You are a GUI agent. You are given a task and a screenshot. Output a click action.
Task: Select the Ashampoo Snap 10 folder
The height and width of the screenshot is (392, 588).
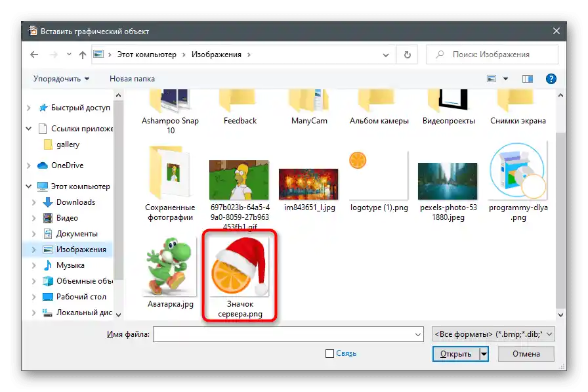click(170, 112)
